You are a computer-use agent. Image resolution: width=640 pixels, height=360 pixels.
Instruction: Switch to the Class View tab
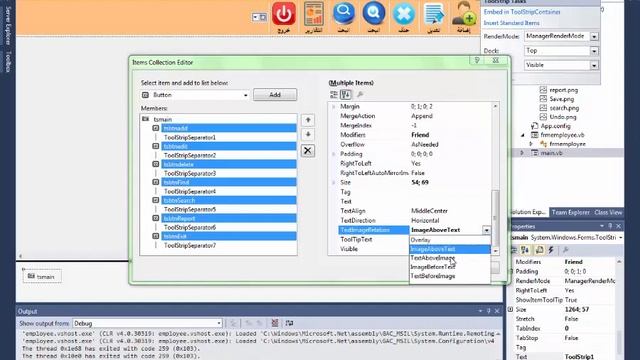pyautogui.click(x=608, y=212)
